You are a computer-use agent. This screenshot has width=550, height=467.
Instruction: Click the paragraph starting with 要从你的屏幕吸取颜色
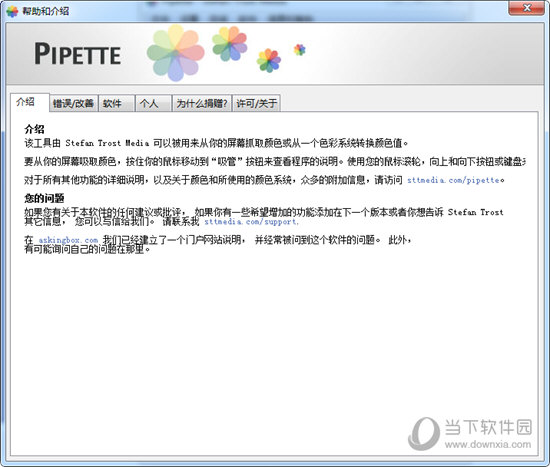pyautogui.click(x=275, y=161)
